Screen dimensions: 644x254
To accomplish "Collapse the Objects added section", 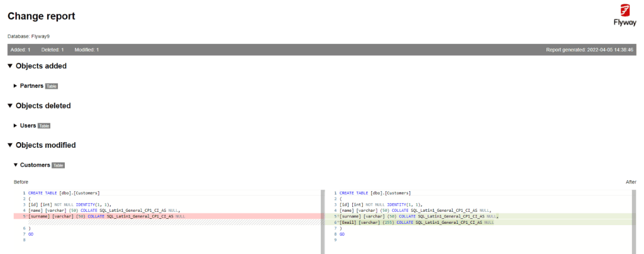I will [x=10, y=66].
